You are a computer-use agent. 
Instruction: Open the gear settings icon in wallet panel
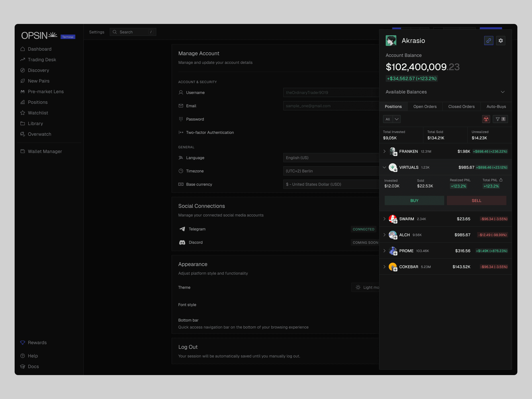pos(501,41)
